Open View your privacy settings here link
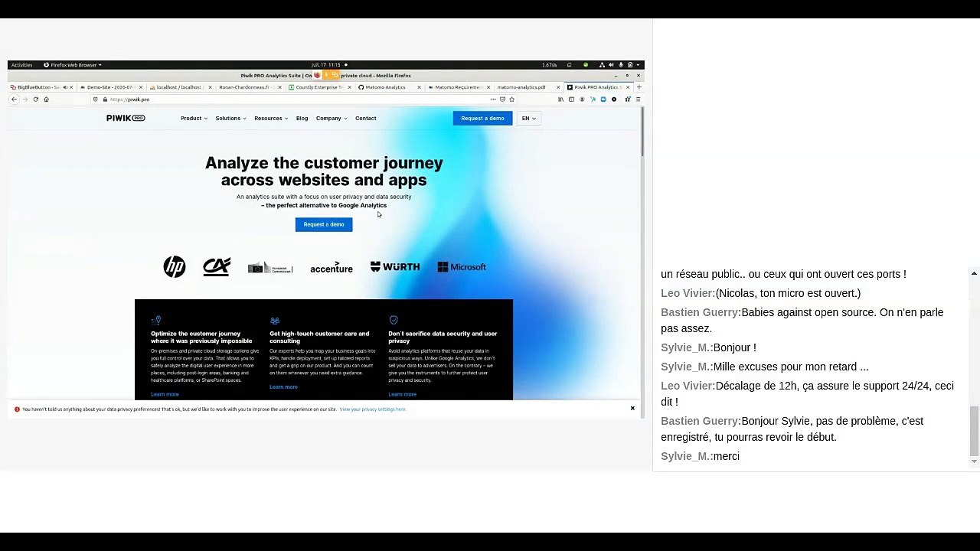980x551 pixels. (373, 409)
